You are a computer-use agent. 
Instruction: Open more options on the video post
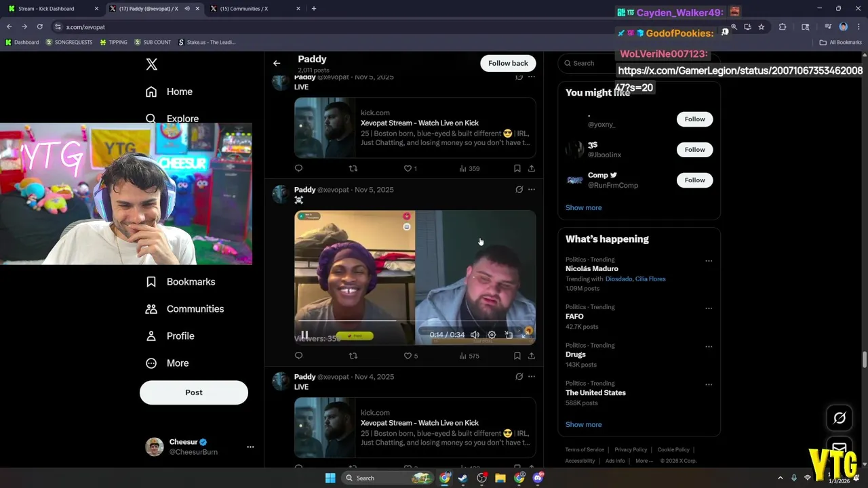[x=532, y=190]
